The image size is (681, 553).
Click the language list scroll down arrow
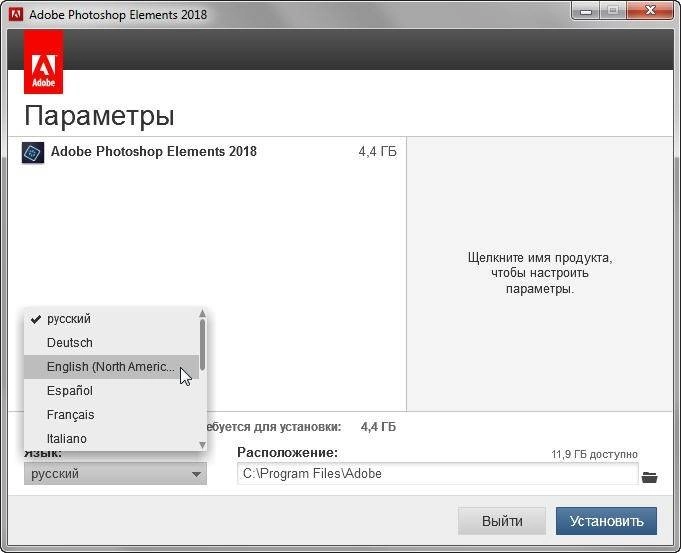tap(202, 444)
